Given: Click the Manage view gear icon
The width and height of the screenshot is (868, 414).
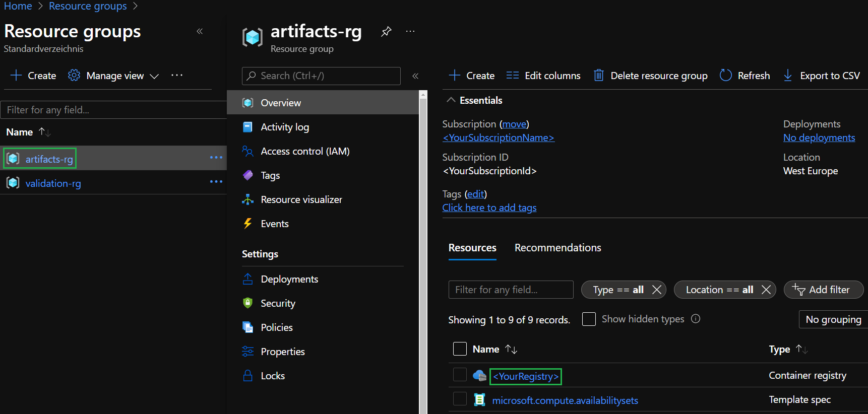Looking at the screenshot, I should pos(74,76).
